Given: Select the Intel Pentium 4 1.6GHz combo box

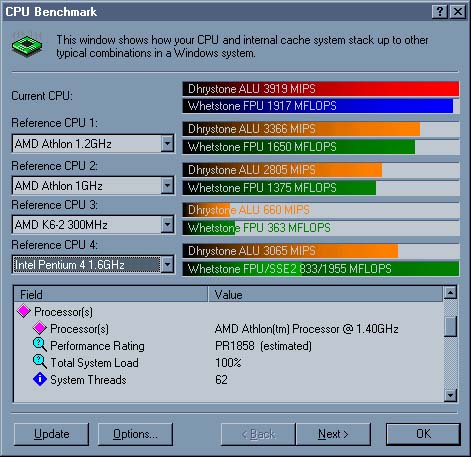Looking at the screenshot, I should tap(93, 265).
